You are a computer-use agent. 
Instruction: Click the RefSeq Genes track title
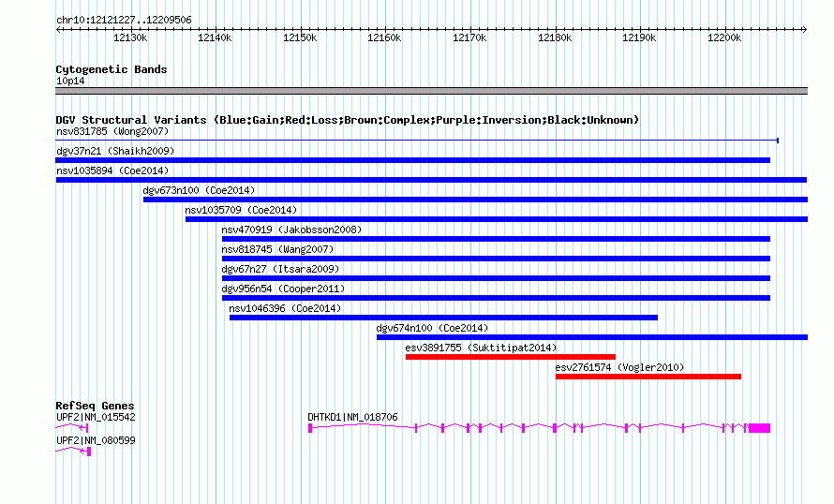pyautogui.click(x=95, y=406)
